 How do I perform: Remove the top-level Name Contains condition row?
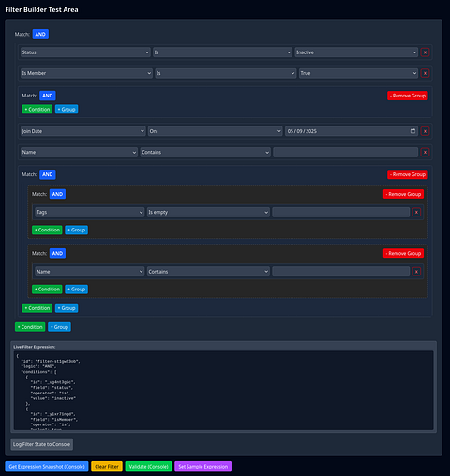click(425, 153)
